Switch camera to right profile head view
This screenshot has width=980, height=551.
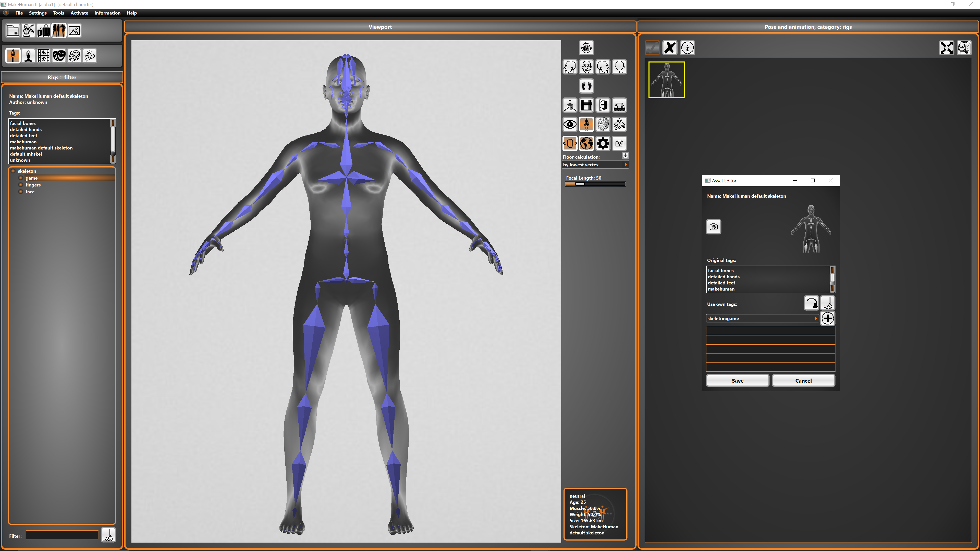coord(603,67)
